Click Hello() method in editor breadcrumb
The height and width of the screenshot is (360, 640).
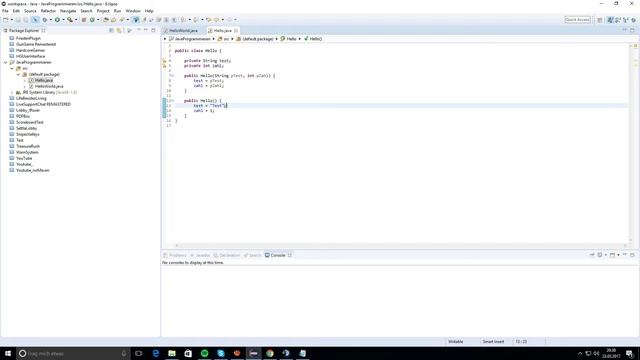coord(316,39)
